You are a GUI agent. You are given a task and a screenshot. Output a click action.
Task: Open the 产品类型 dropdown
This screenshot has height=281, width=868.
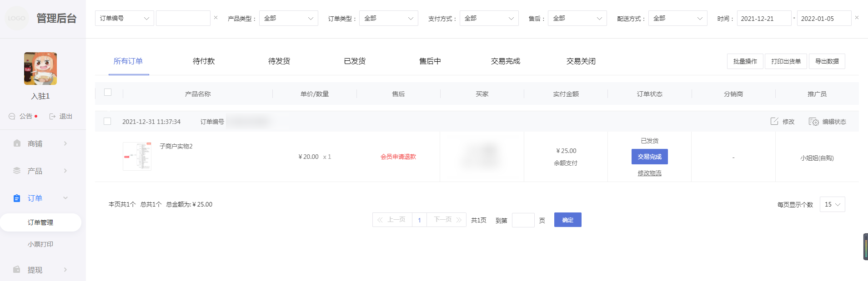288,18
